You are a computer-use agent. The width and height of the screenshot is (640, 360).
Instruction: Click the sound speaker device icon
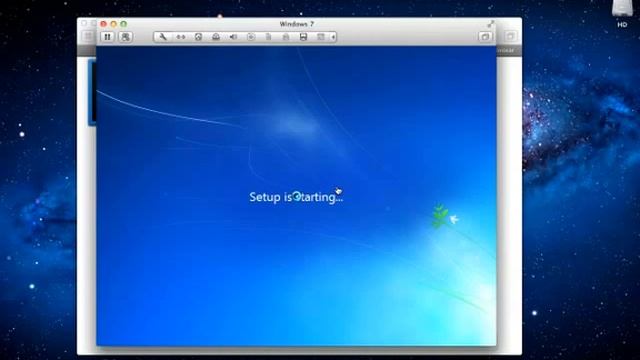pyautogui.click(x=233, y=37)
